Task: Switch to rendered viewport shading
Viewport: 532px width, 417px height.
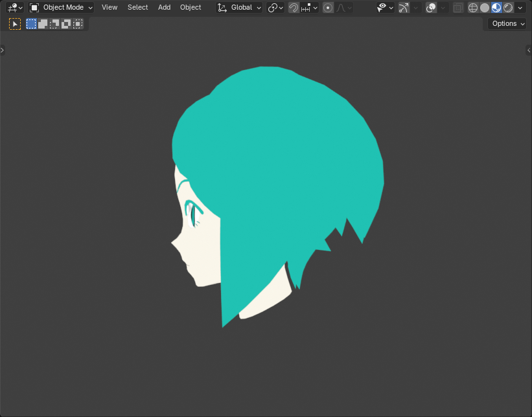Action: click(508, 8)
